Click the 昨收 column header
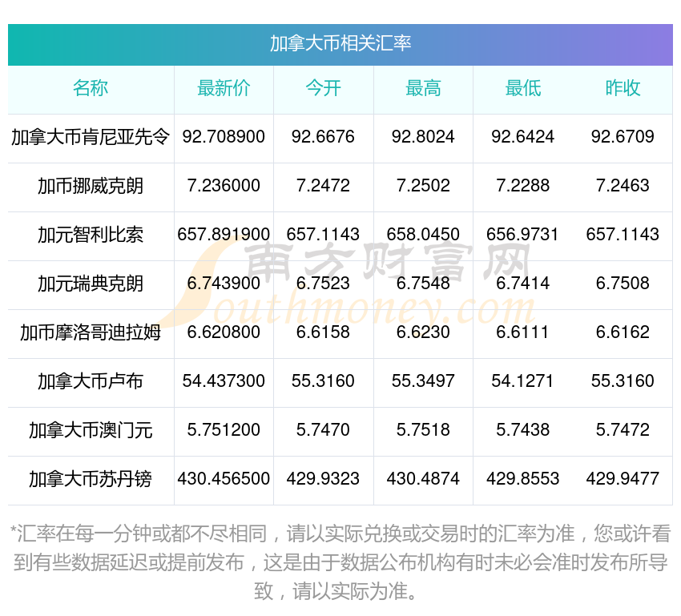The height and width of the screenshot is (616, 681). (623, 89)
